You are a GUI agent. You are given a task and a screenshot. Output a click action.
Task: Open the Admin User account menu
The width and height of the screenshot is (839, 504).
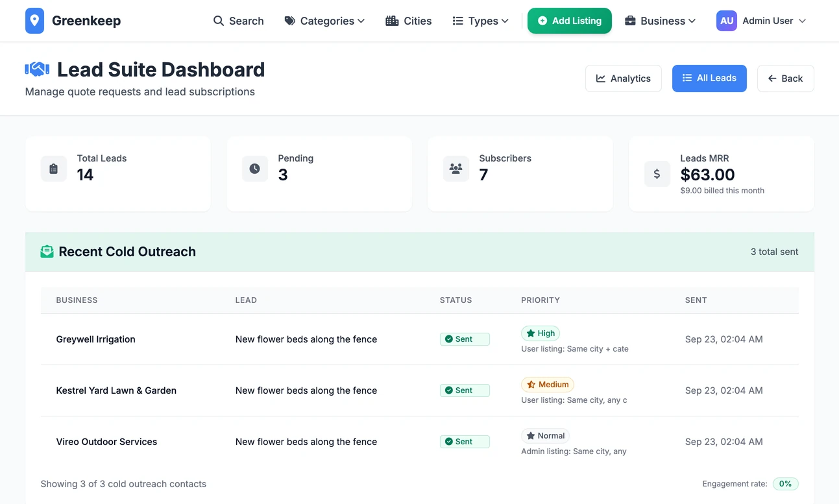[x=761, y=21]
